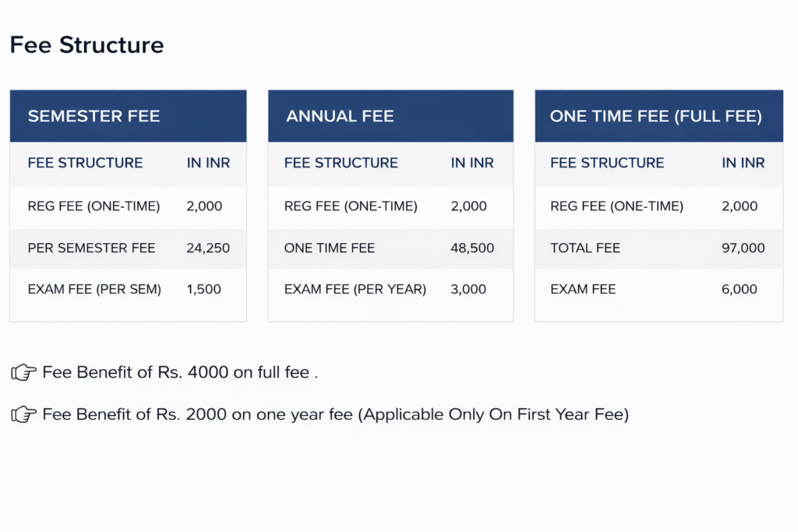Click the 97,000 total fee amount

[x=743, y=248]
